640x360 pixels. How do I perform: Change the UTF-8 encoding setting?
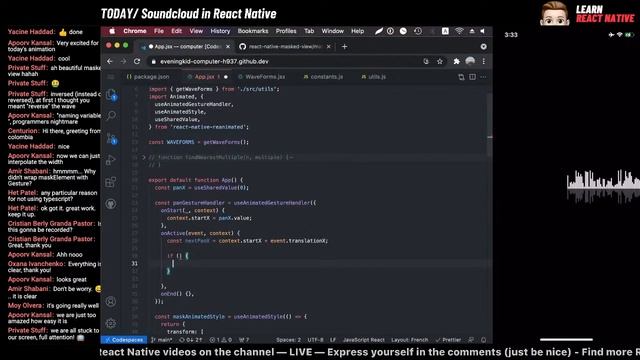click(315, 340)
